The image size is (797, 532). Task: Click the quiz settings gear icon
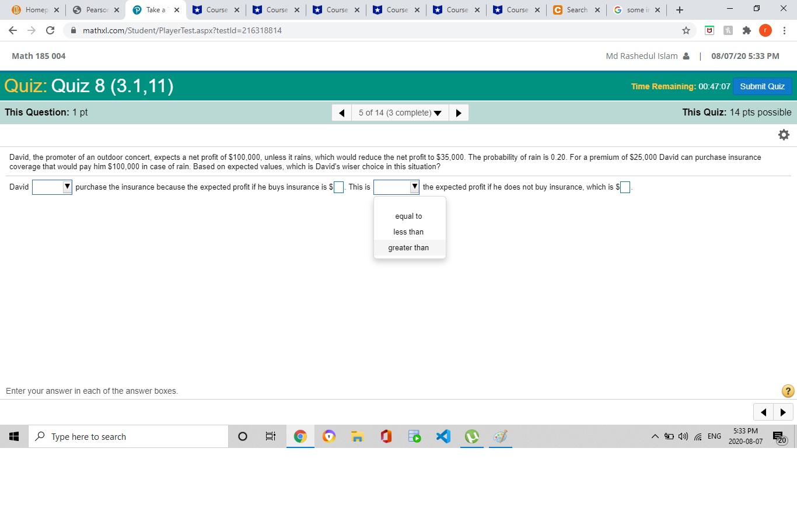click(x=784, y=134)
